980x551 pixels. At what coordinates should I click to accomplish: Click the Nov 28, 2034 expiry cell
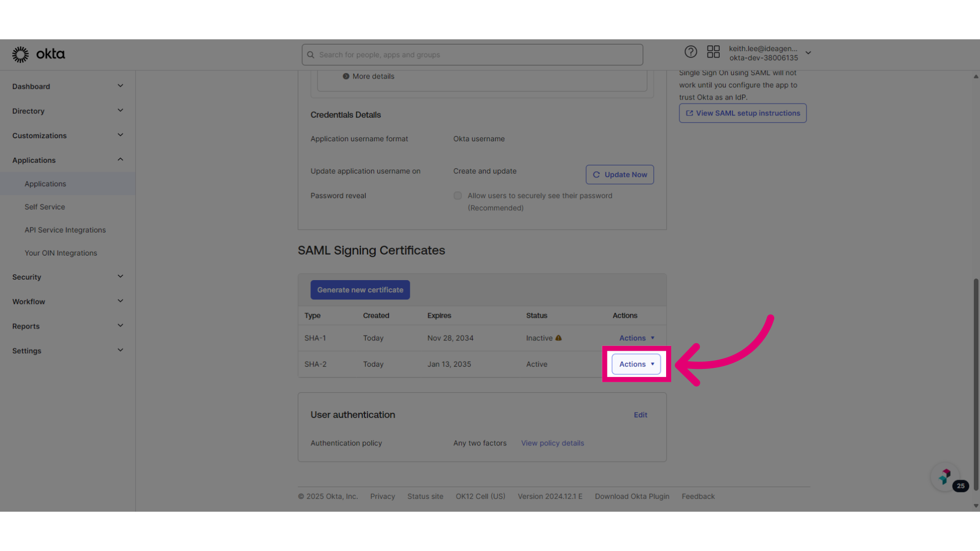[x=450, y=338]
